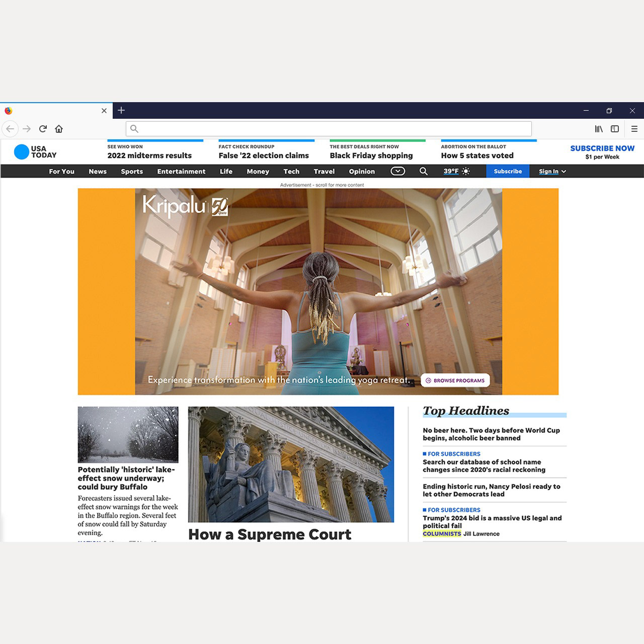Screen dimensions: 644x644
Task: Click the COLUMNISTS label
Action: point(442,534)
